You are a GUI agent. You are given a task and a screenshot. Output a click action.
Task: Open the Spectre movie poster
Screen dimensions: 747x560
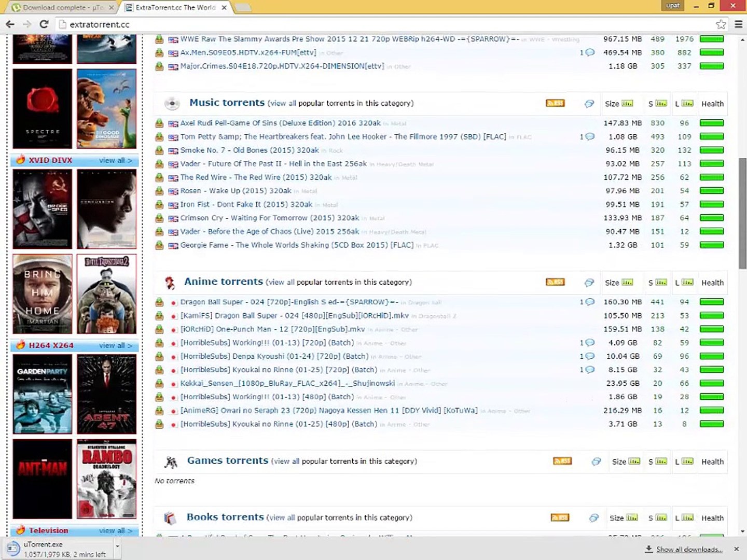(43, 109)
